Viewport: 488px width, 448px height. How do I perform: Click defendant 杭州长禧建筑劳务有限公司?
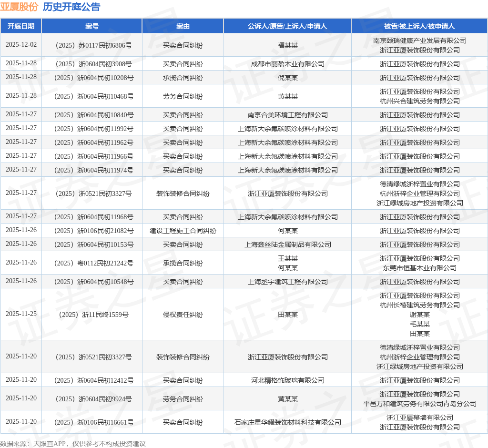pos(419,305)
